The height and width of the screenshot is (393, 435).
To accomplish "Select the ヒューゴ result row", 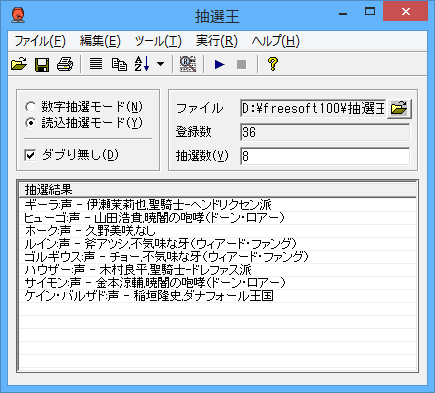I will 218,218.
